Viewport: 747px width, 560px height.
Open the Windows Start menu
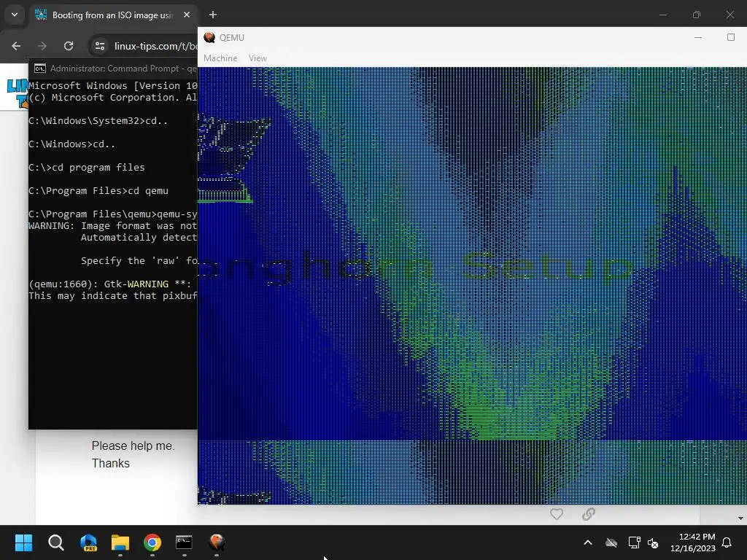(x=24, y=542)
